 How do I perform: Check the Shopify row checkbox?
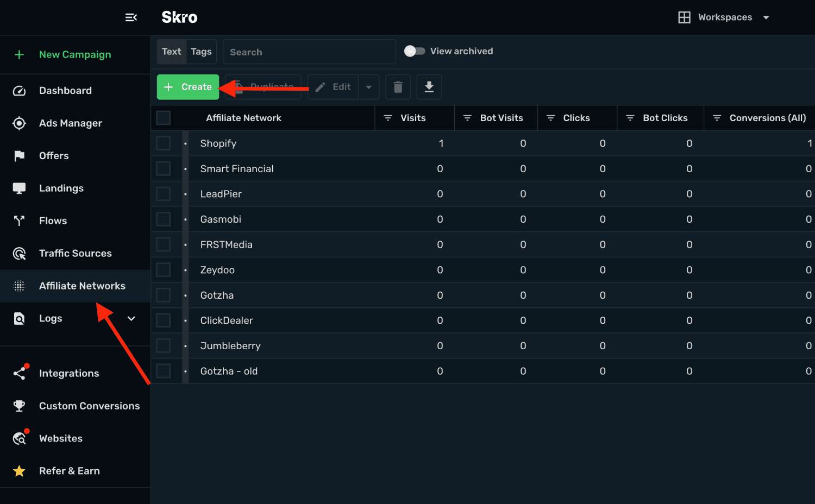163,143
